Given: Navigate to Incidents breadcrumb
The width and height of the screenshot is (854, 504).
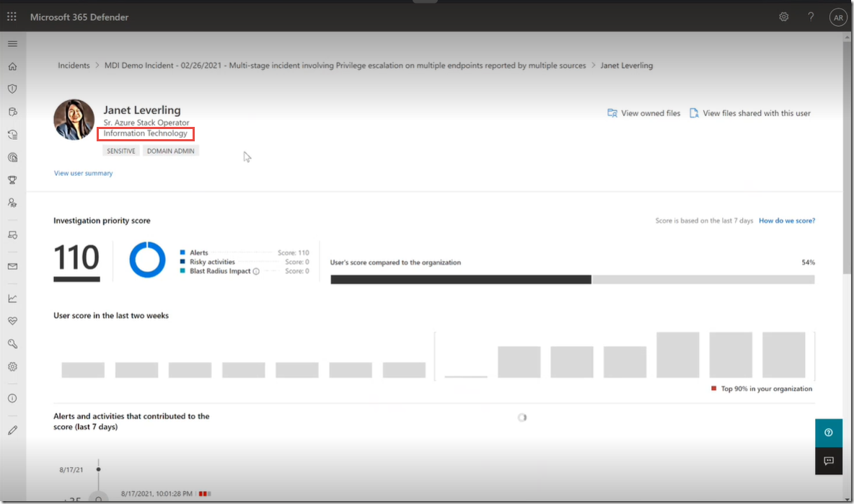Looking at the screenshot, I should [74, 66].
